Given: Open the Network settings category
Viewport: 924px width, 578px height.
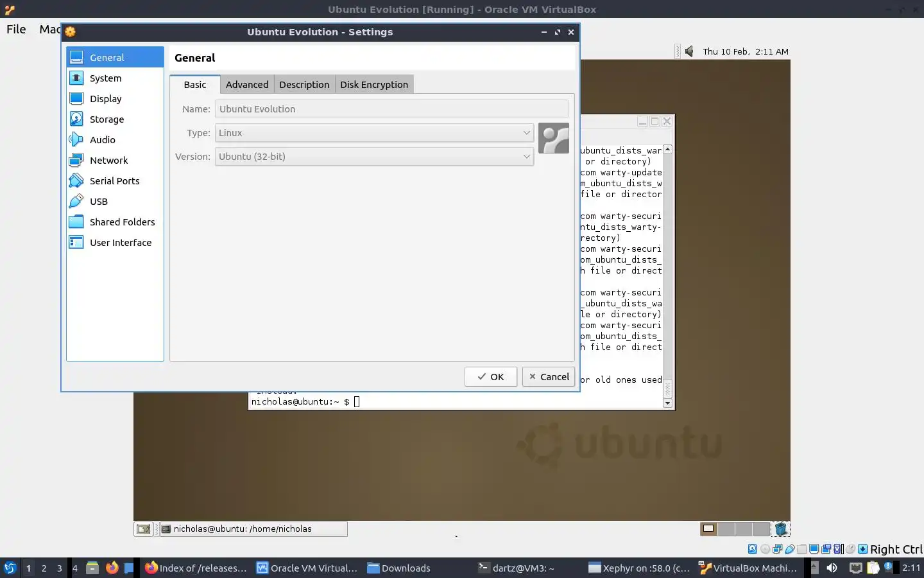Looking at the screenshot, I should tap(115, 160).
